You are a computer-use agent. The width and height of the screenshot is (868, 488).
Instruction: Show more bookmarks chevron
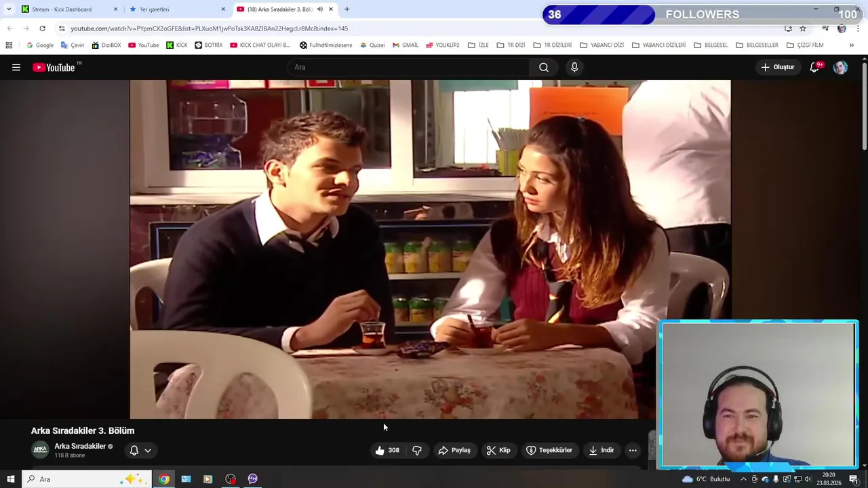[852, 45]
